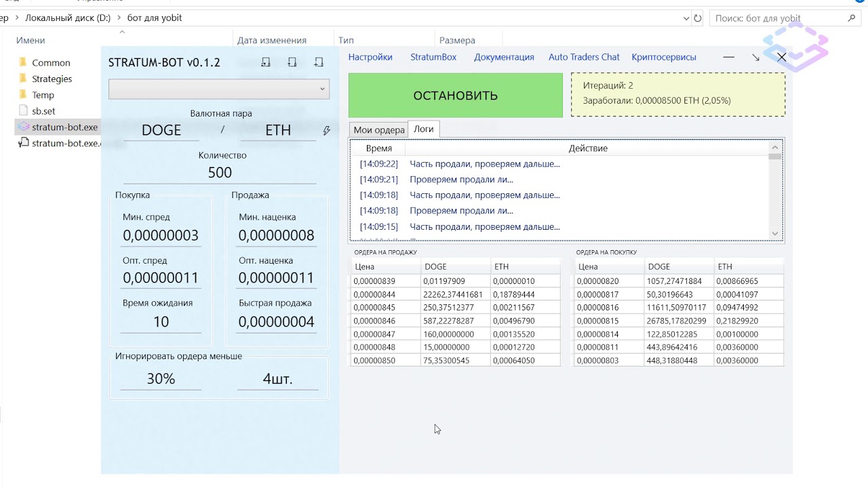
Task: Click the green ОСТАНОВИТЬ button
Action: (x=456, y=96)
